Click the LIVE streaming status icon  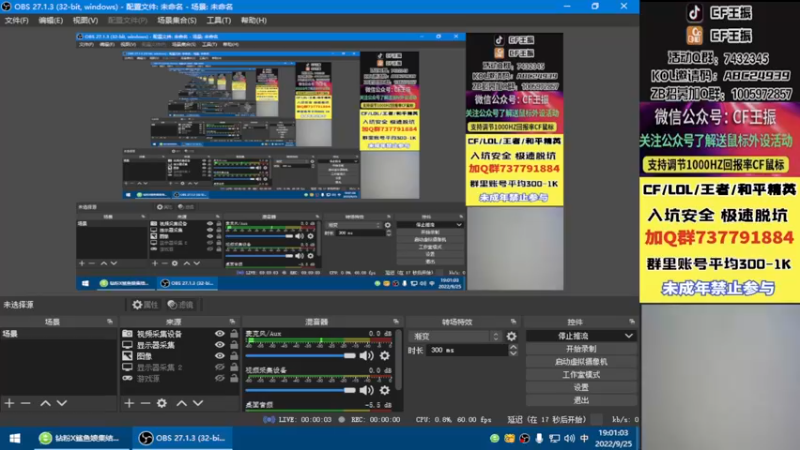point(269,419)
